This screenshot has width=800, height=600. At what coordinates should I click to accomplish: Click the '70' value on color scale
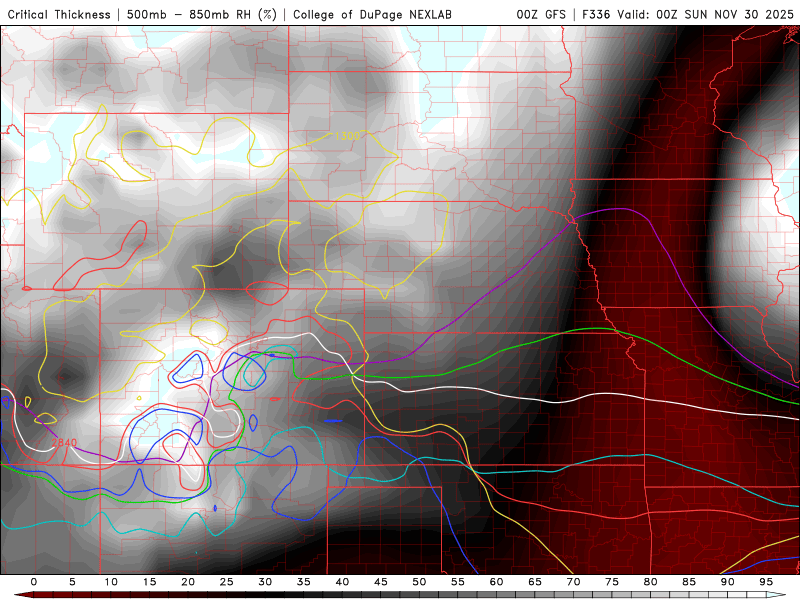[x=573, y=582]
